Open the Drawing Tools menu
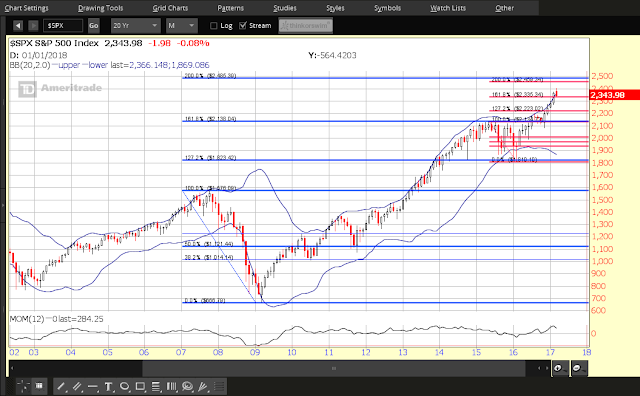Screen dimensions: 640x396 (x=100, y=8)
